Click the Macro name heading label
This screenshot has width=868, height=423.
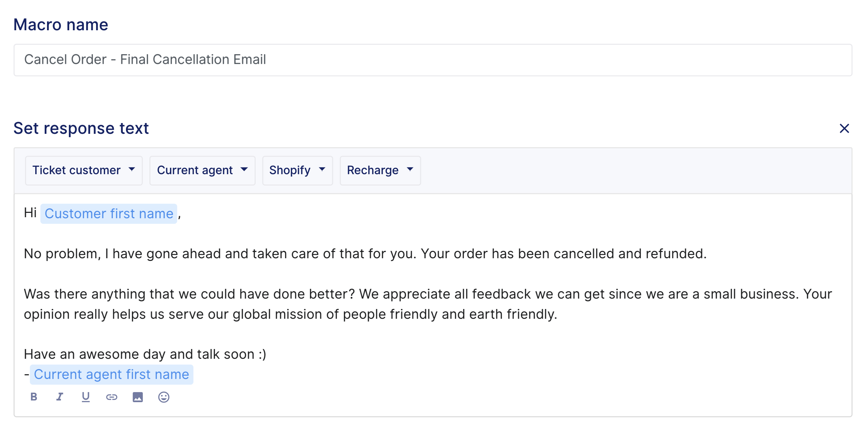point(61,25)
